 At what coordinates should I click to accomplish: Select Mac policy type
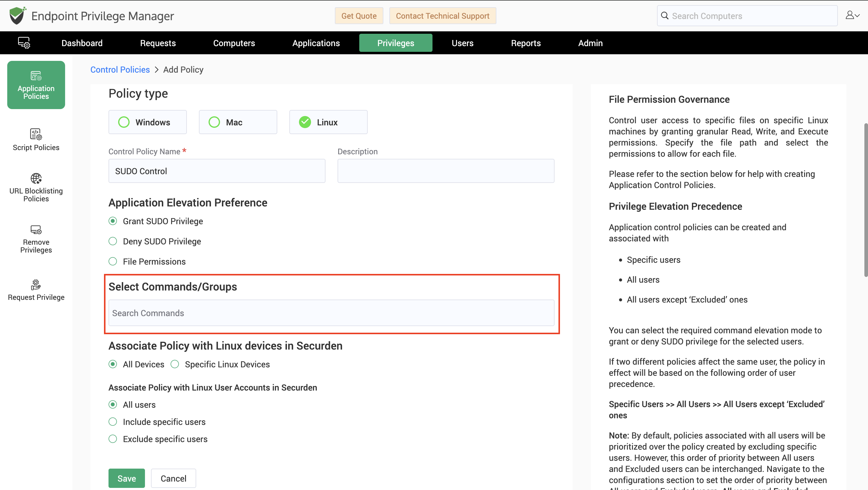[x=238, y=122]
